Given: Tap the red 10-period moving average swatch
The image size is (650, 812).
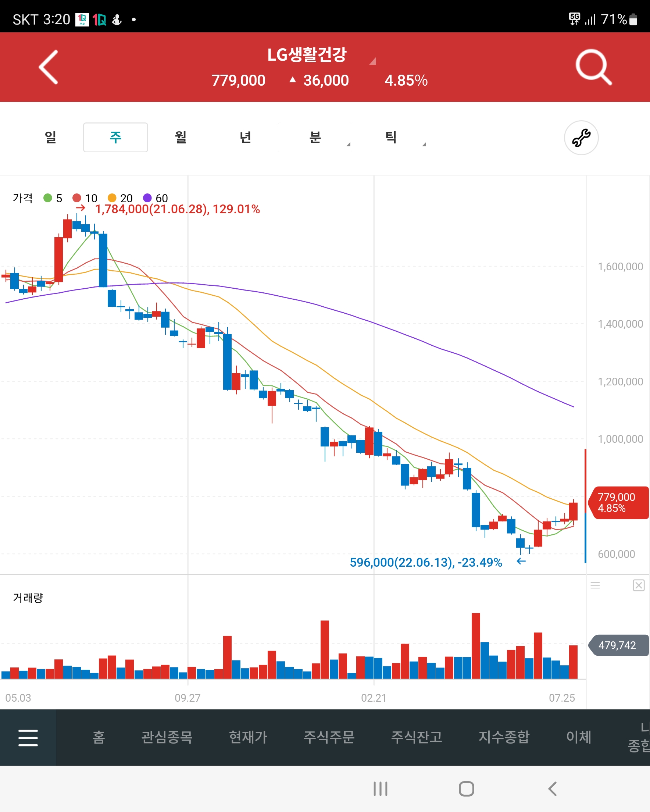Looking at the screenshot, I should 76,198.
